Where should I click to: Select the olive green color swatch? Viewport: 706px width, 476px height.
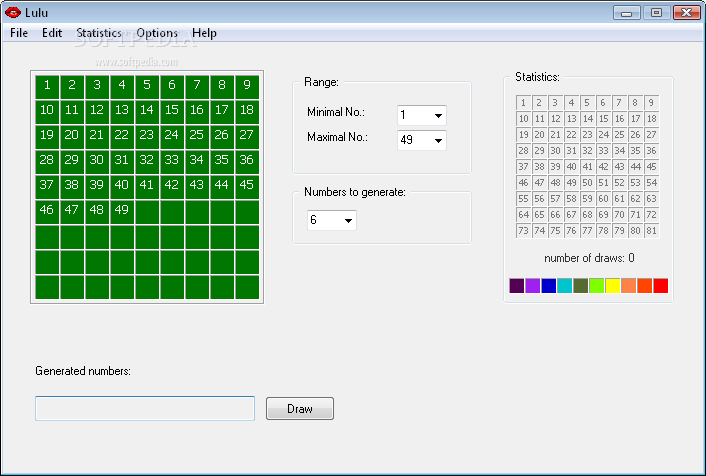coord(580,286)
